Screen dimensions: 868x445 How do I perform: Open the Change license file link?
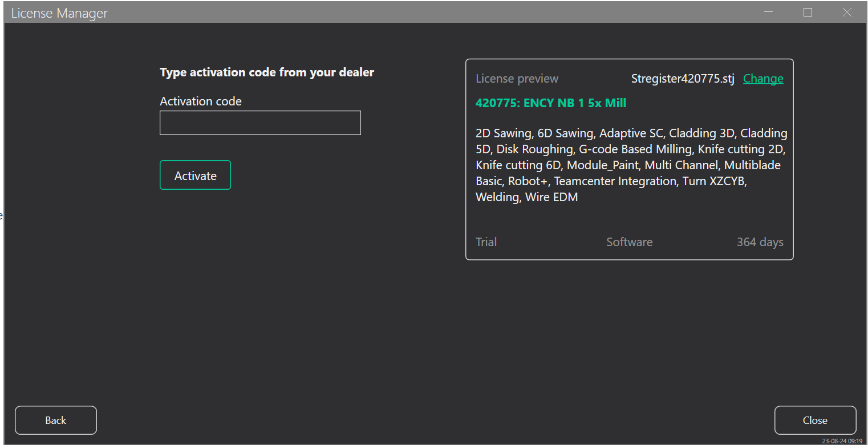(763, 79)
